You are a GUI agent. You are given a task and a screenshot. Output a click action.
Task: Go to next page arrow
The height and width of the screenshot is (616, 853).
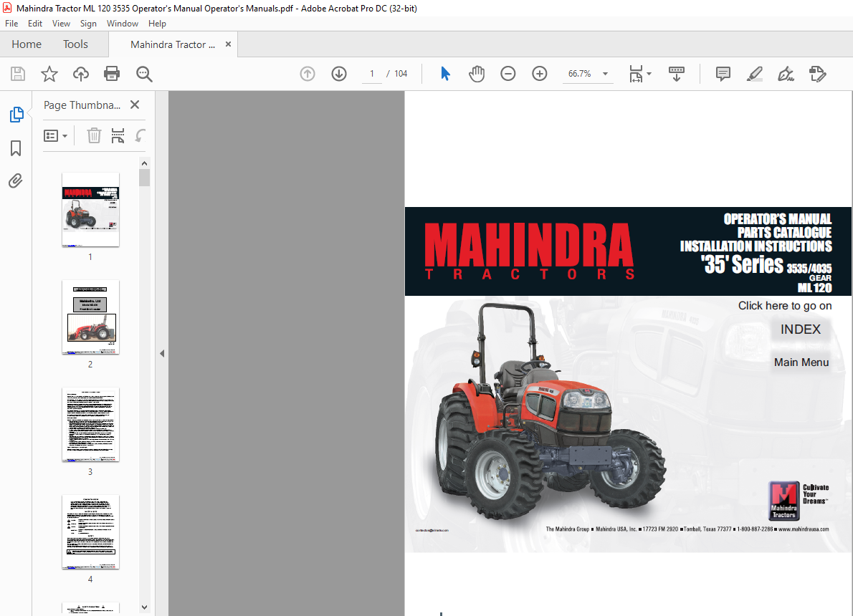click(339, 73)
